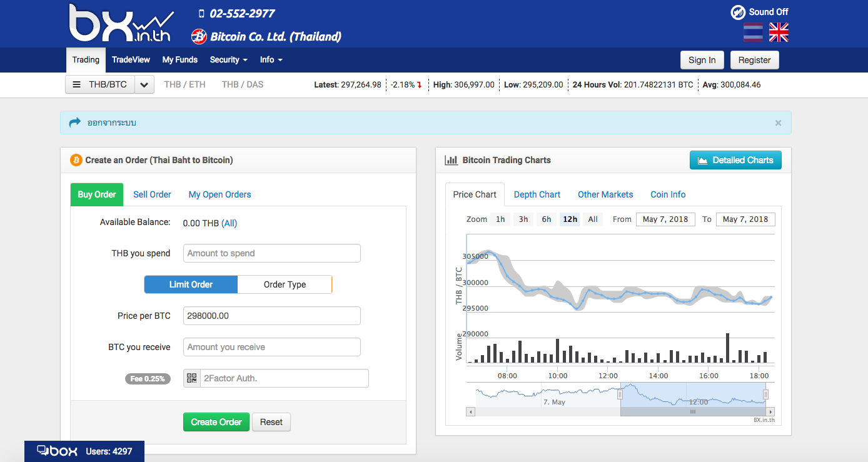Click the Fee 0.25% badge

pos(148,379)
